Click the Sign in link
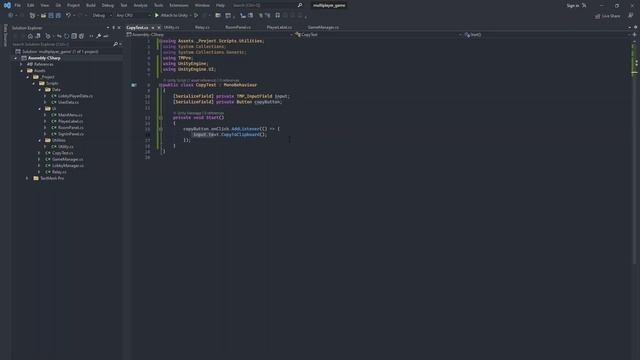 [x=573, y=5]
